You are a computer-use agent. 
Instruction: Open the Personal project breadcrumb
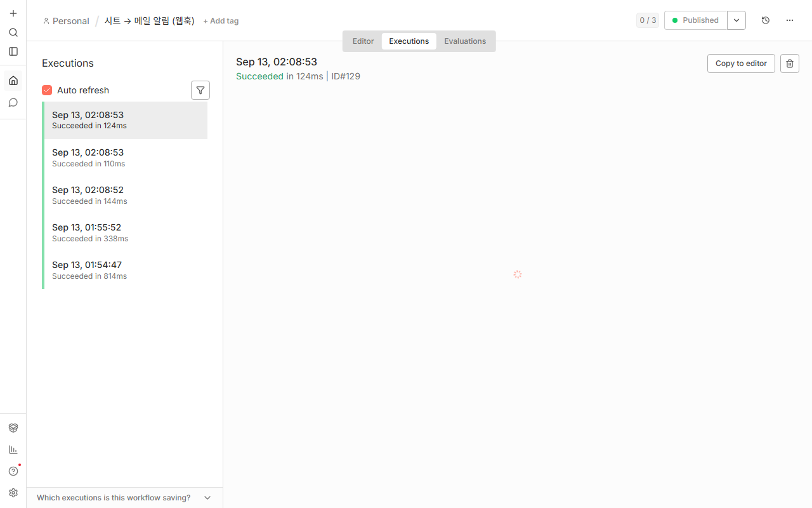point(66,21)
